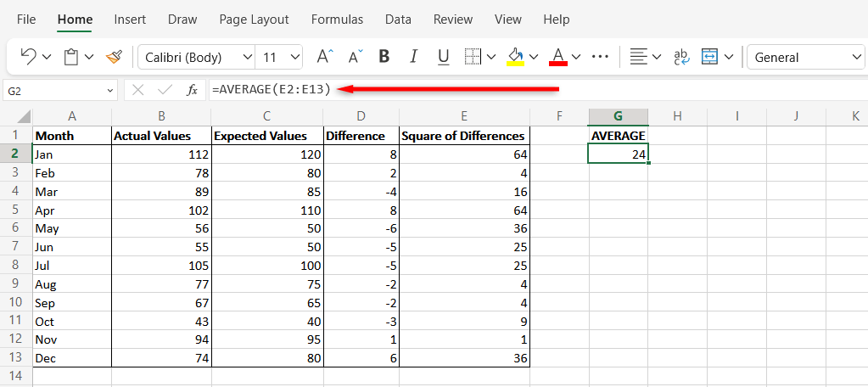Open the font size 11 dropdown
The image size is (868, 387).
280,57
